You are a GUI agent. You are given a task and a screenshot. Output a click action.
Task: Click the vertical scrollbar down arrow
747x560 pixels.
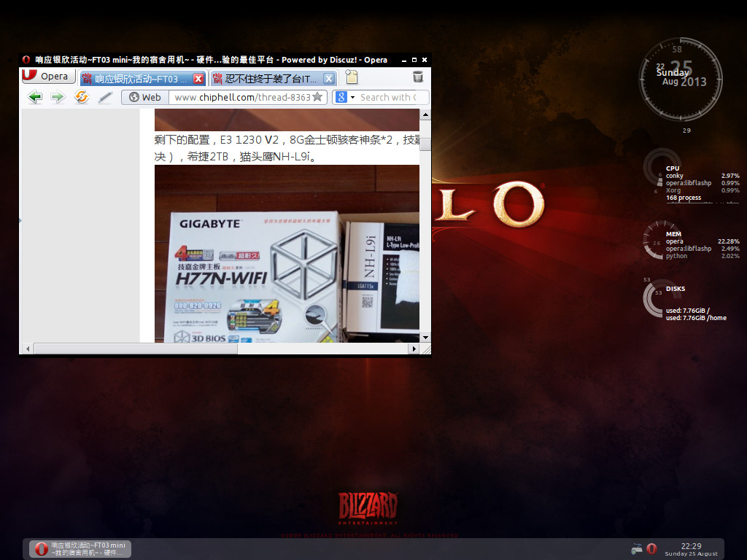[x=425, y=337]
